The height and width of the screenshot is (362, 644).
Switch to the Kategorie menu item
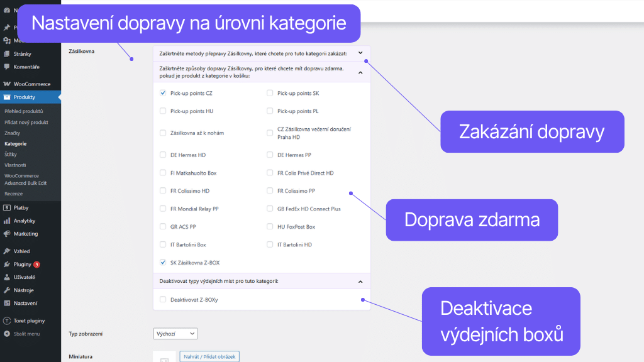[x=15, y=143]
